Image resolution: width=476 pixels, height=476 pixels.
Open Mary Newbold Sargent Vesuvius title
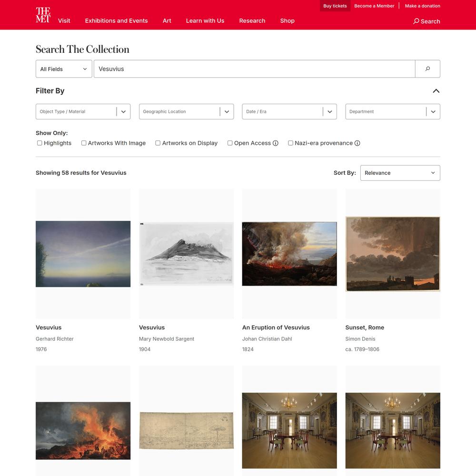pyautogui.click(x=152, y=327)
